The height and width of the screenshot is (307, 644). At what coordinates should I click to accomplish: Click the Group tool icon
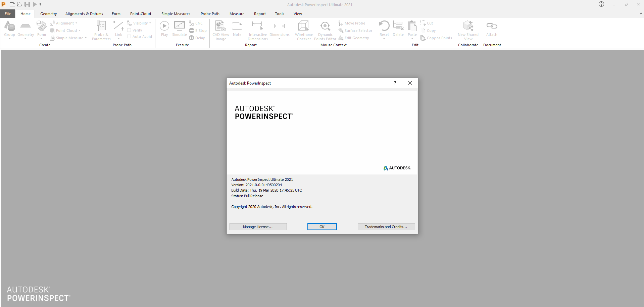point(9,26)
